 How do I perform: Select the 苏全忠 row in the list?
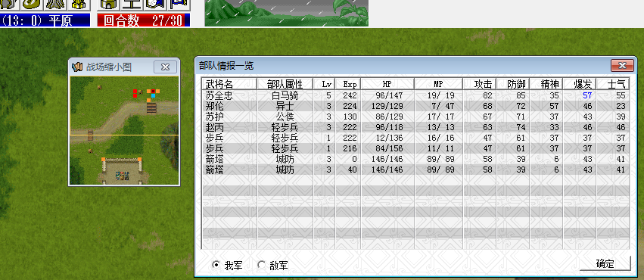[415, 95]
